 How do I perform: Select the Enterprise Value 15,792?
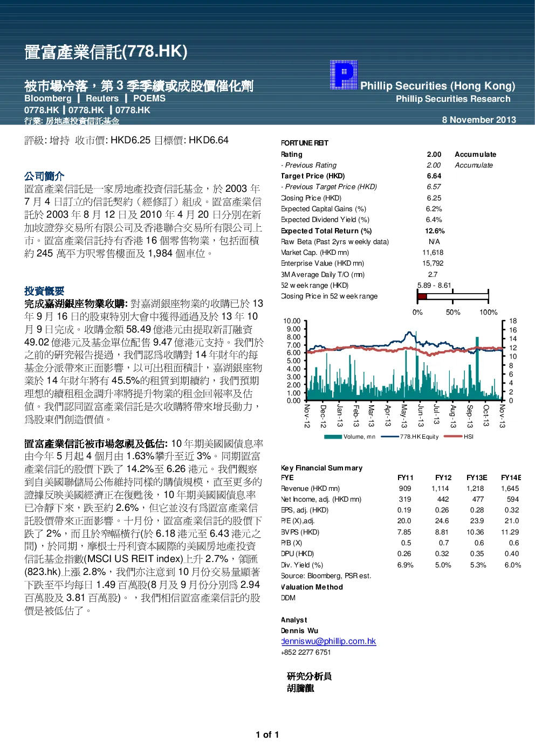click(x=433, y=263)
